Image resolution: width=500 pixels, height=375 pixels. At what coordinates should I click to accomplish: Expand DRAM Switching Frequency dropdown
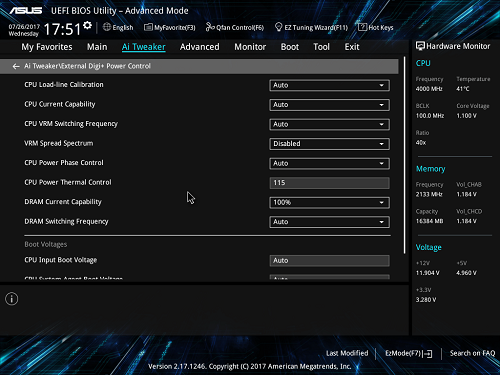coord(329,222)
